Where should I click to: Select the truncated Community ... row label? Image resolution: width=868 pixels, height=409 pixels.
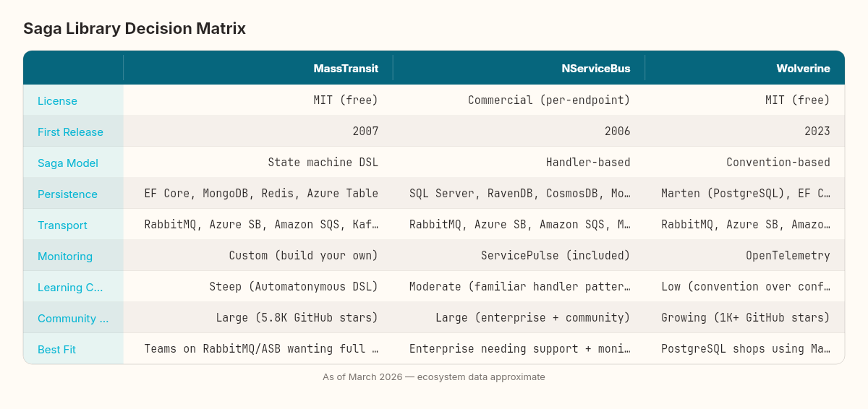[x=73, y=319]
